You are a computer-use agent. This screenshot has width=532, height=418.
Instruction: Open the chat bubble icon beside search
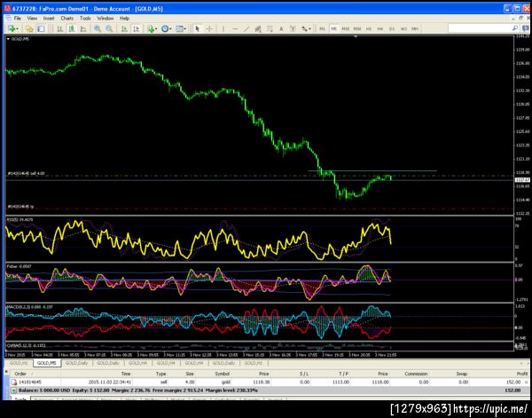pyautogui.click(x=526, y=28)
